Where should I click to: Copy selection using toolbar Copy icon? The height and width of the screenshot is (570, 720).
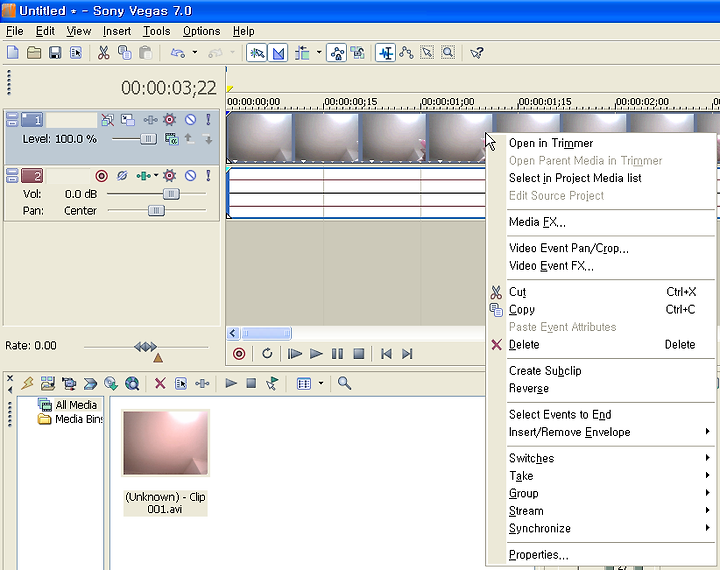tap(124, 53)
